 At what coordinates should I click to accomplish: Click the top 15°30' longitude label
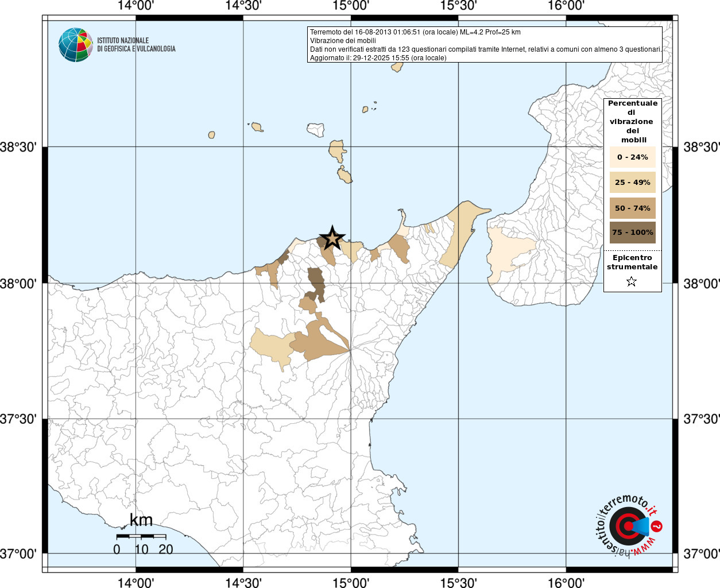point(458,6)
